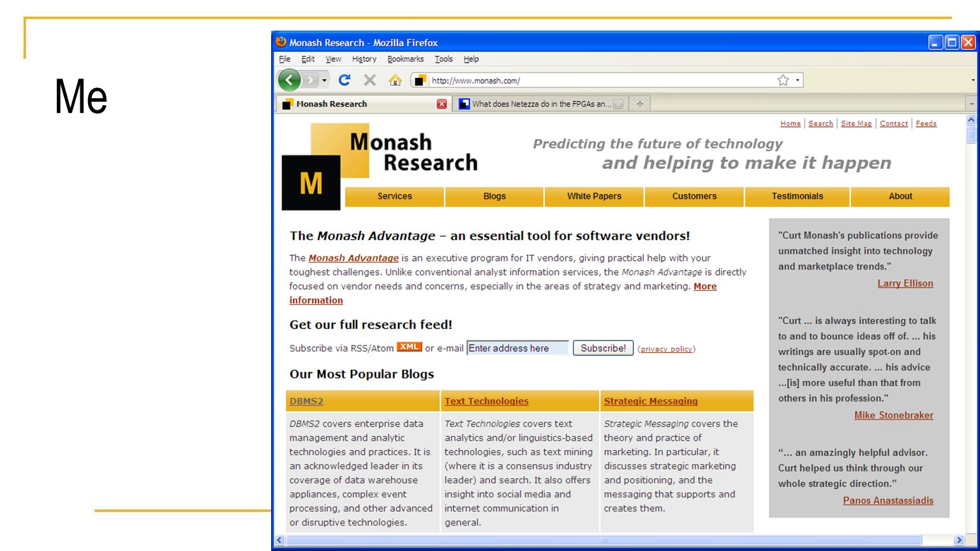Click the horizontal scrollbar left arrow
980x551 pixels.
click(279, 540)
